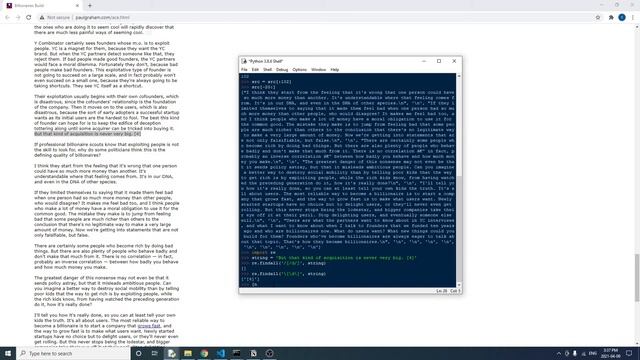Viewport: 640px width, 360px height.
Task: Close the Billionaires Build tab
Action: (78, 6)
